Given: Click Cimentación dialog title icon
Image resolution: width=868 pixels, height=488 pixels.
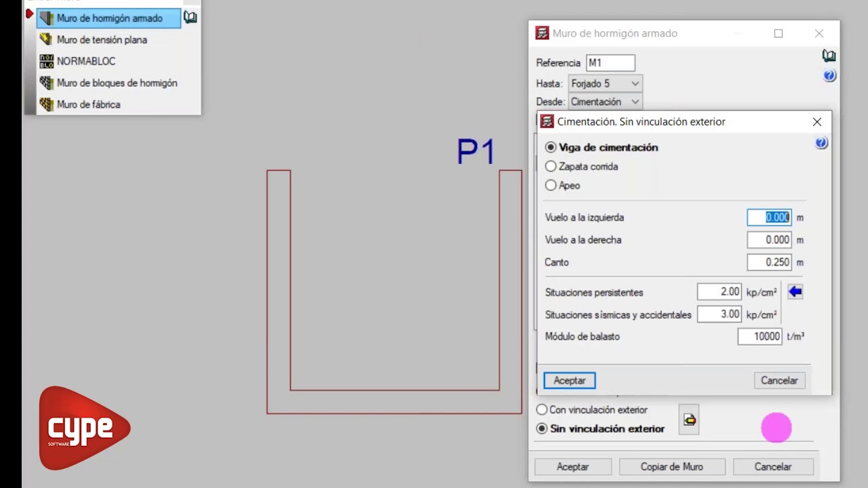Looking at the screenshot, I should click(x=547, y=122).
